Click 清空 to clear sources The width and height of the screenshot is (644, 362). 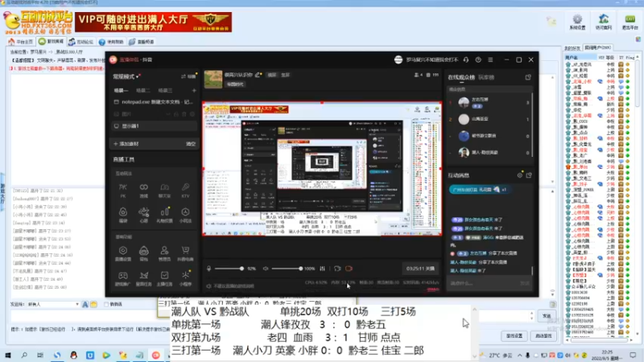coord(191,144)
